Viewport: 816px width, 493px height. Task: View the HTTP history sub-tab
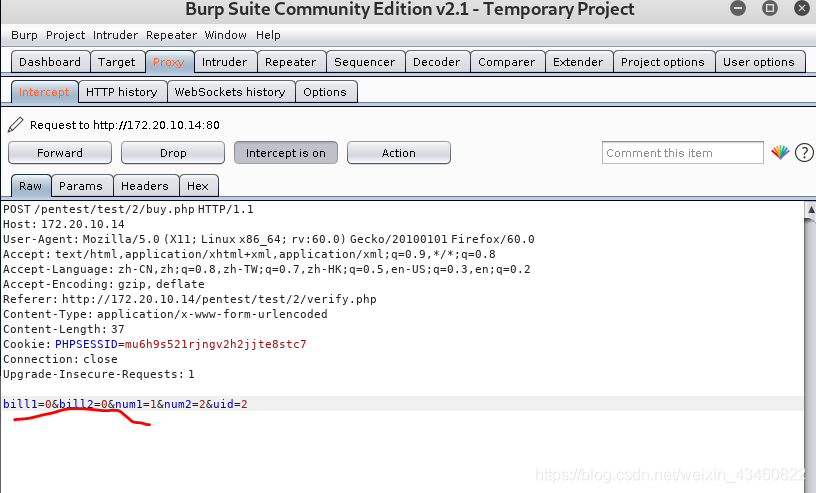pyautogui.click(x=122, y=92)
